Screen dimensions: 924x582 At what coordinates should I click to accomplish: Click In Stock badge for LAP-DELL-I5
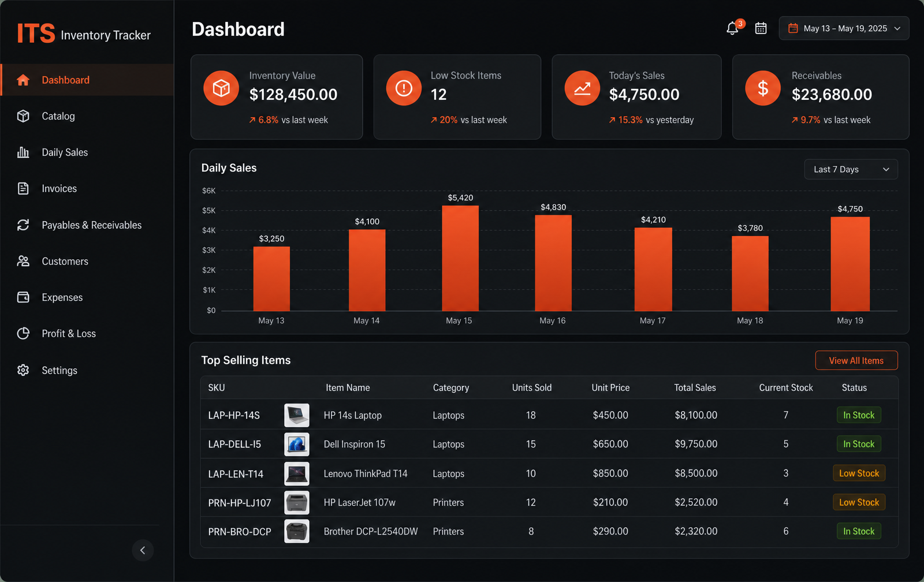[x=859, y=444]
